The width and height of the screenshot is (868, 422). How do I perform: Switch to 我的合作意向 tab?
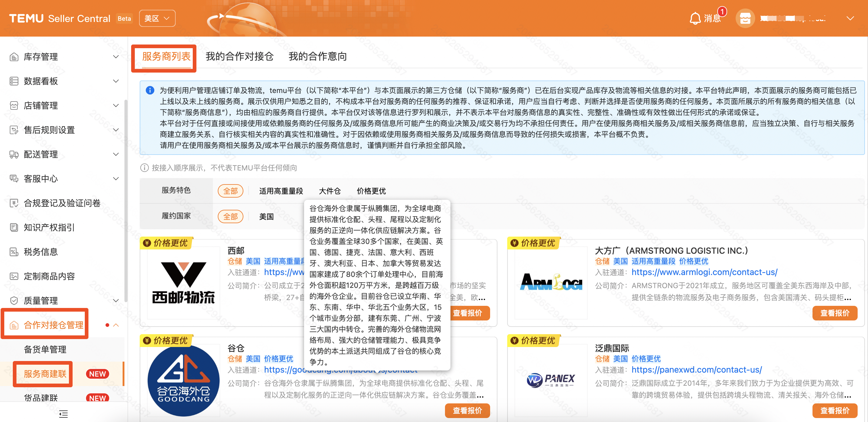(x=318, y=56)
